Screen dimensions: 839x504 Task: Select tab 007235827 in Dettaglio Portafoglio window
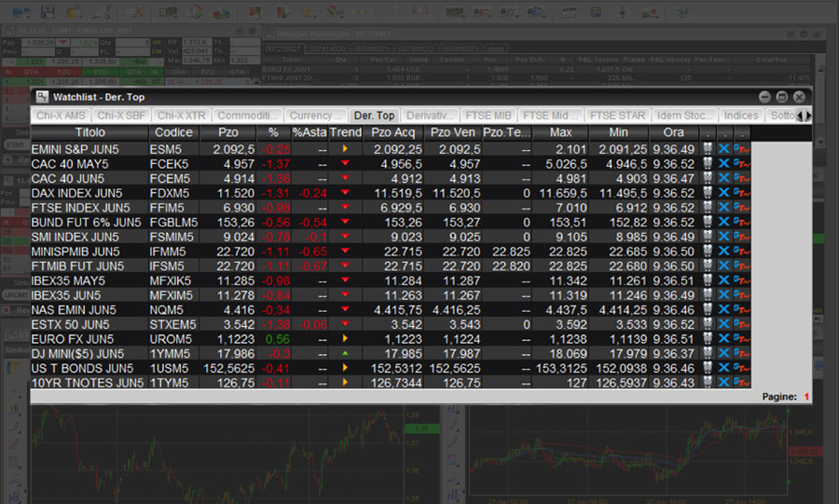coord(283,48)
